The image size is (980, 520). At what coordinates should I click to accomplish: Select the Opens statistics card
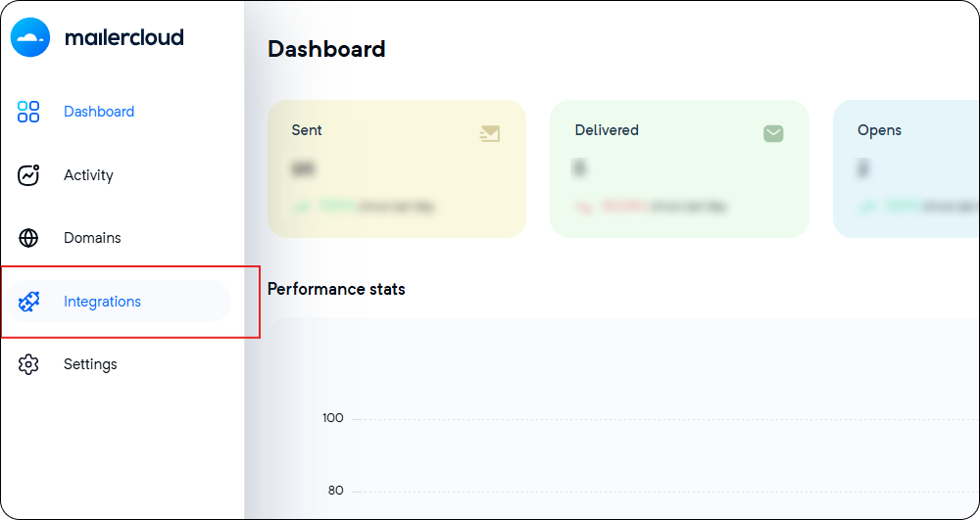906,168
